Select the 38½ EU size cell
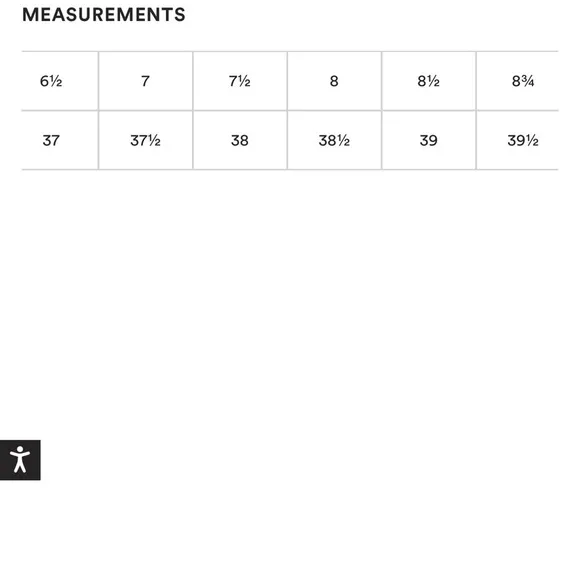580x580 pixels. pyautogui.click(x=334, y=141)
